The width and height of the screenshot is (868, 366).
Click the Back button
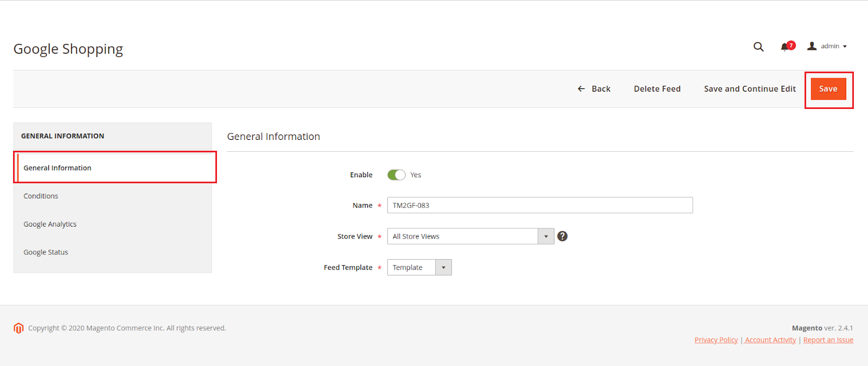coord(594,89)
